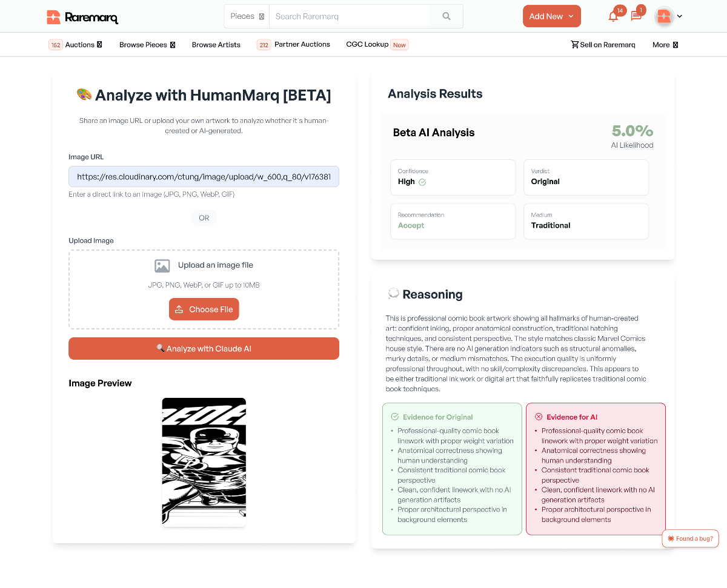The width and height of the screenshot is (727, 588).
Task: Click the Analyze with Claude AI button
Action: click(x=204, y=348)
